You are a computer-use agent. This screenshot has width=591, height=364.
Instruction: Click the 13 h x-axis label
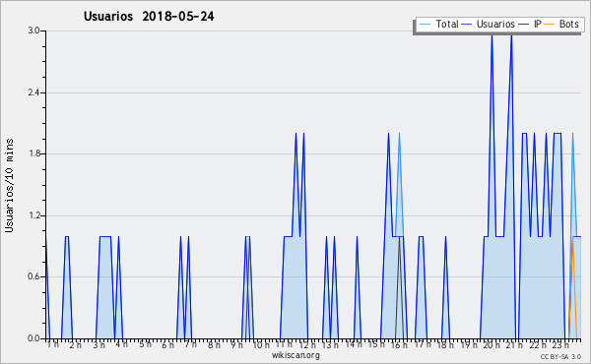330,344
